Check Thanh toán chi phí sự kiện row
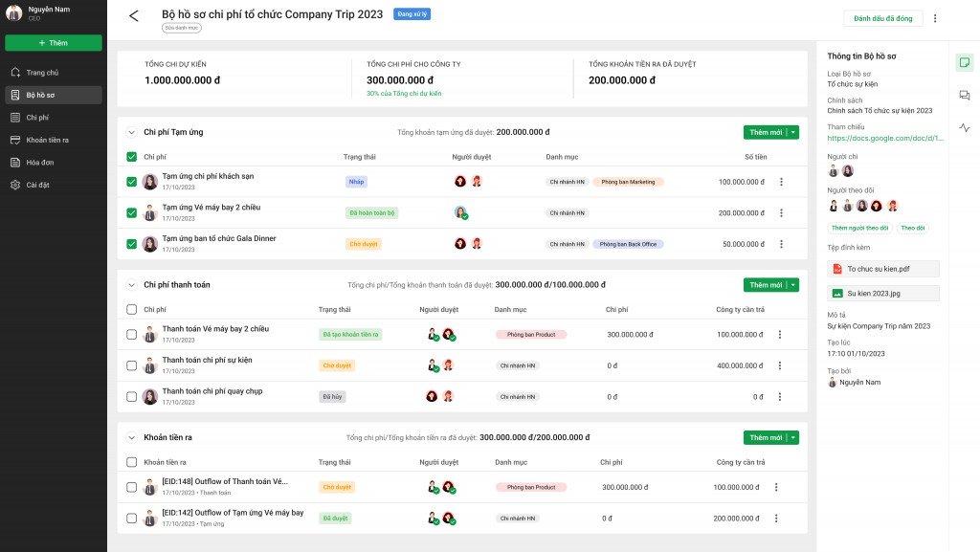Image resolution: width=980 pixels, height=552 pixels. click(131, 365)
